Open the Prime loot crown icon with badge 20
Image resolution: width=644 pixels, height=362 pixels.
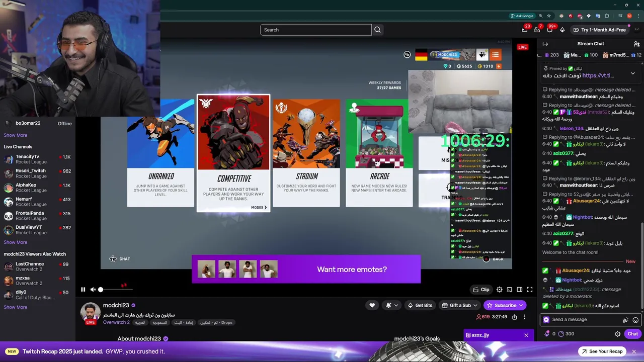[525, 30]
